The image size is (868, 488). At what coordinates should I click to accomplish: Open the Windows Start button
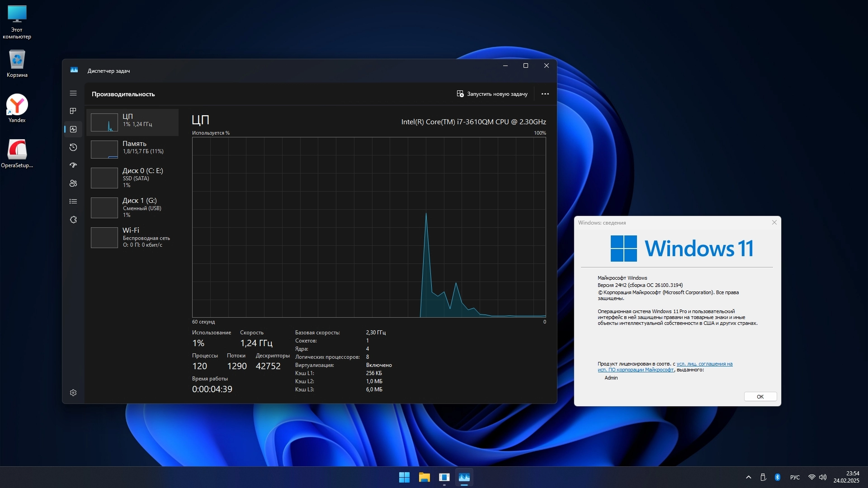(x=404, y=477)
